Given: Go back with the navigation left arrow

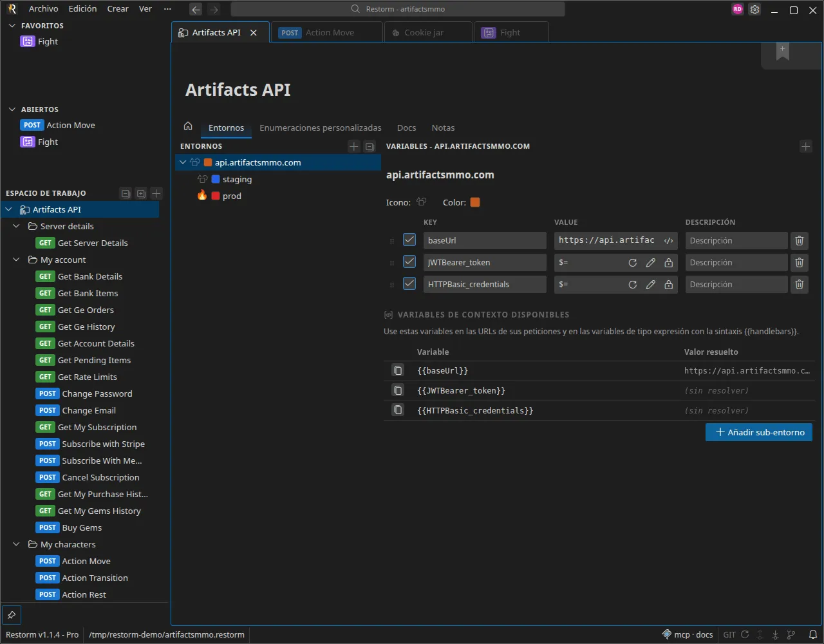Looking at the screenshot, I should pyautogui.click(x=196, y=10).
